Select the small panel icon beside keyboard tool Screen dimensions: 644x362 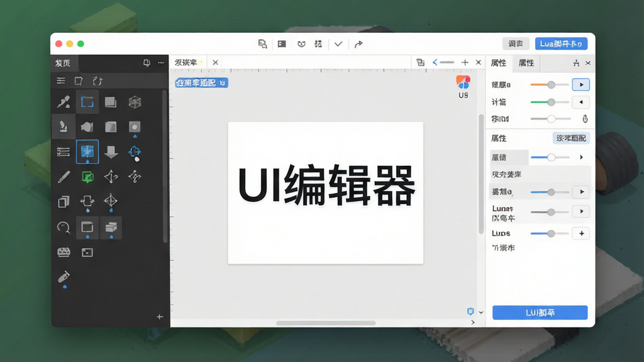[x=87, y=253]
